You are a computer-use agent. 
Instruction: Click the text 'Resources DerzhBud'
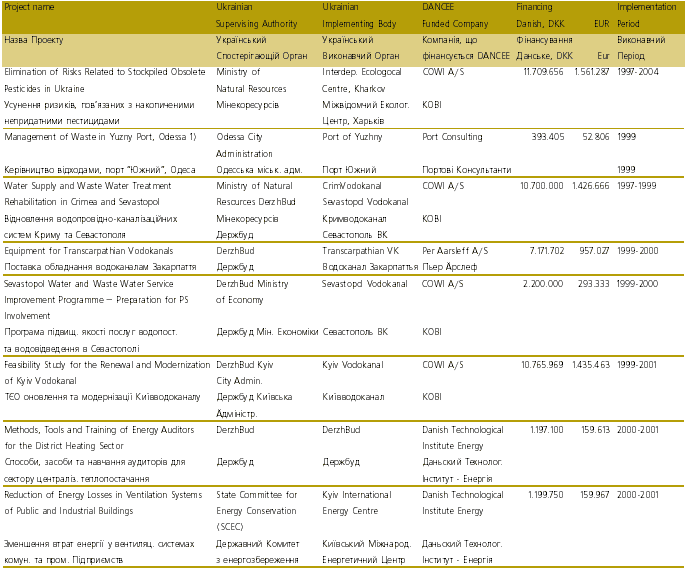tap(256, 202)
